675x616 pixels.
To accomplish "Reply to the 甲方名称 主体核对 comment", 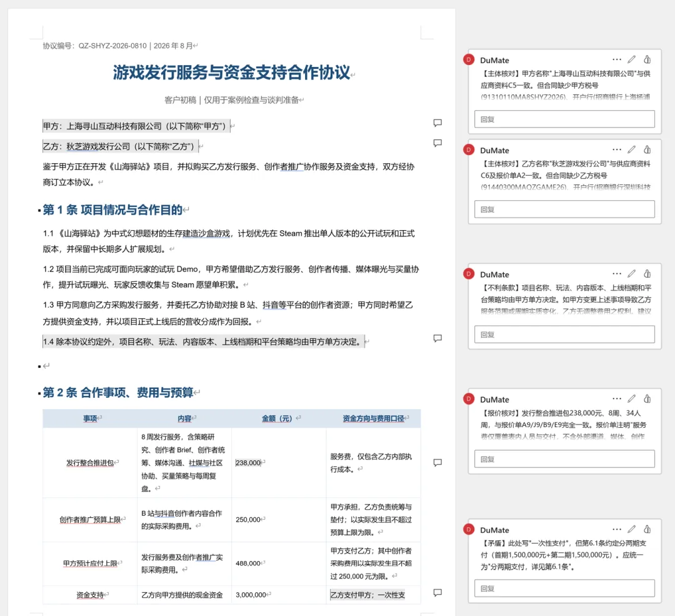I will 564,119.
